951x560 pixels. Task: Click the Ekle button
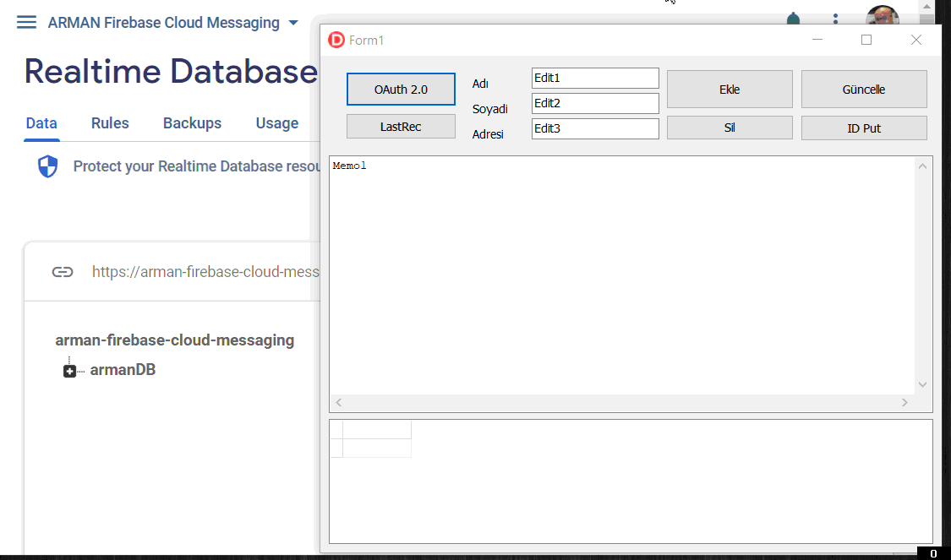[x=730, y=89]
